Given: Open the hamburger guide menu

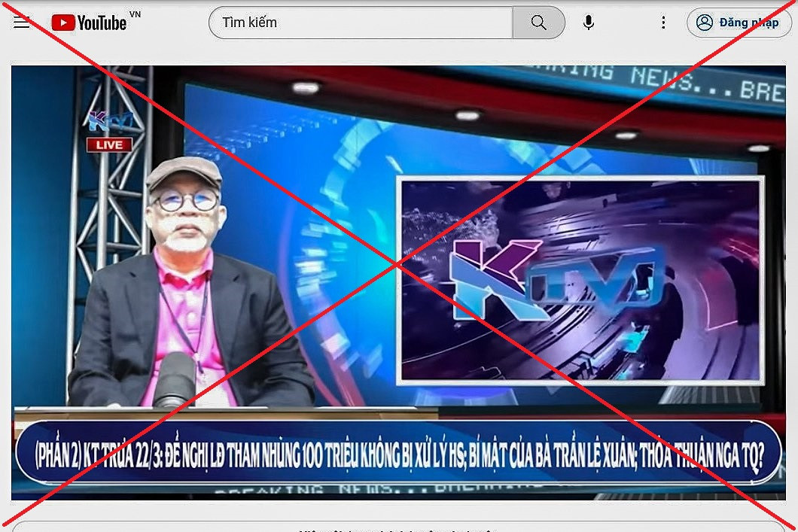Looking at the screenshot, I should tap(22, 23).
